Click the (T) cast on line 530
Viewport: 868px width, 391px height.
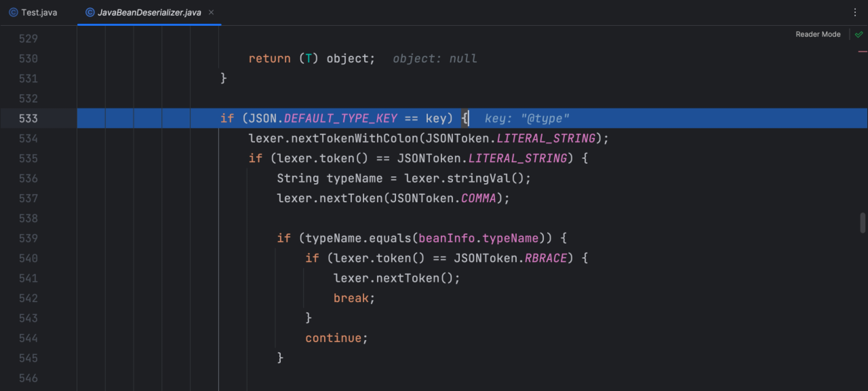tap(309, 59)
